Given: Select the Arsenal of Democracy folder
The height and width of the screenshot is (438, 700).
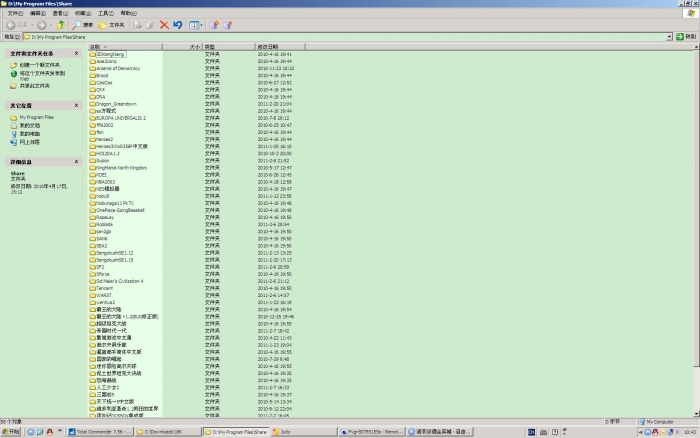Looking at the screenshot, I should tap(118, 68).
